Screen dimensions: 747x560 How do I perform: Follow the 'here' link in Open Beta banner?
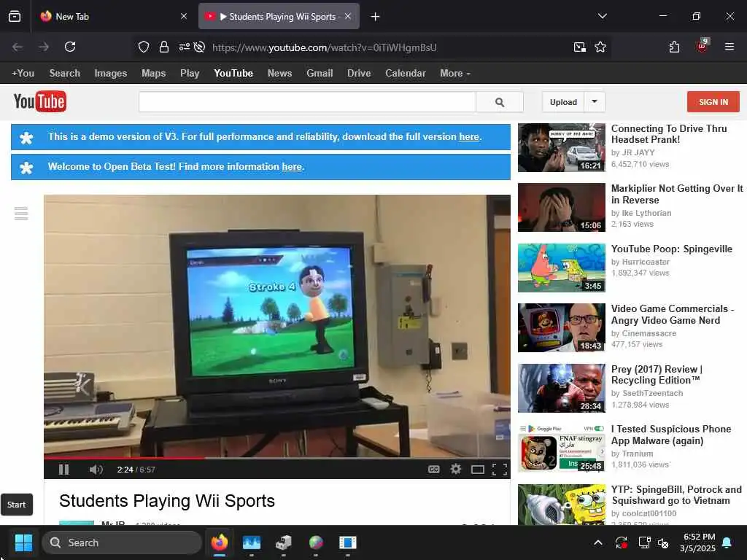click(292, 167)
